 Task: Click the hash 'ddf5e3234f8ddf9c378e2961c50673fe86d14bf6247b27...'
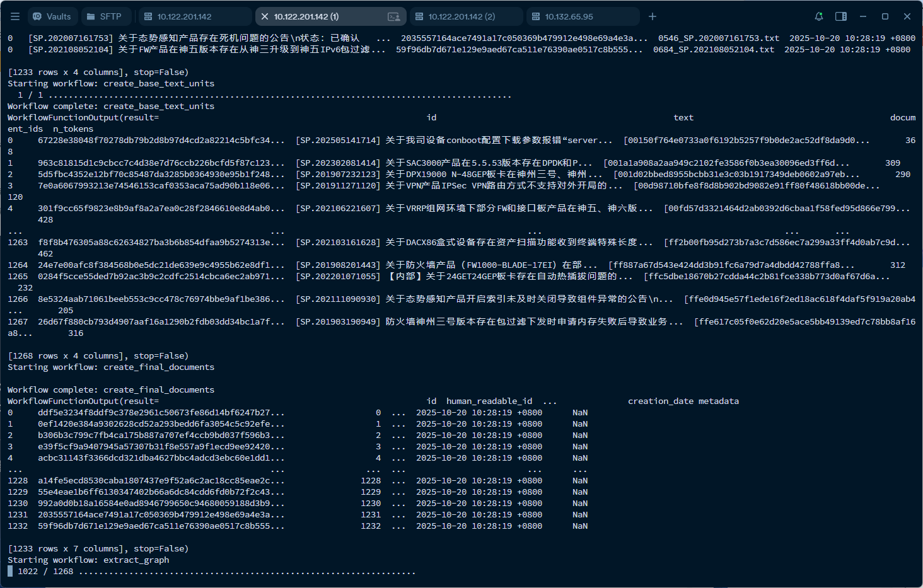tap(161, 412)
